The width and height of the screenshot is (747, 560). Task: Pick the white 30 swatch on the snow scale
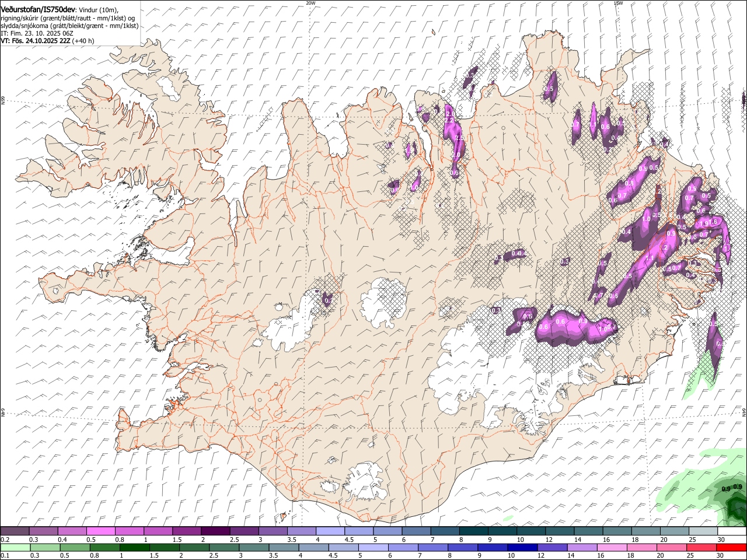(x=732, y=531)
